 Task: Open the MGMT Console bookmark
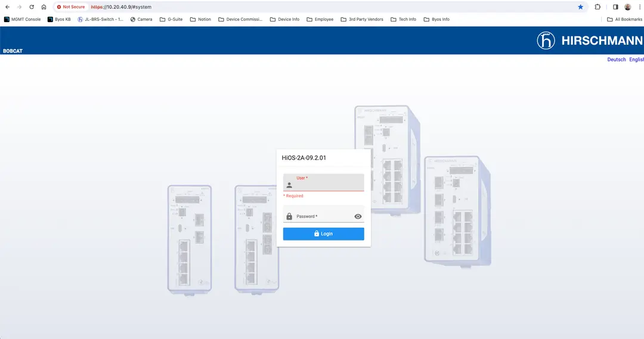[x=22, y=19]
